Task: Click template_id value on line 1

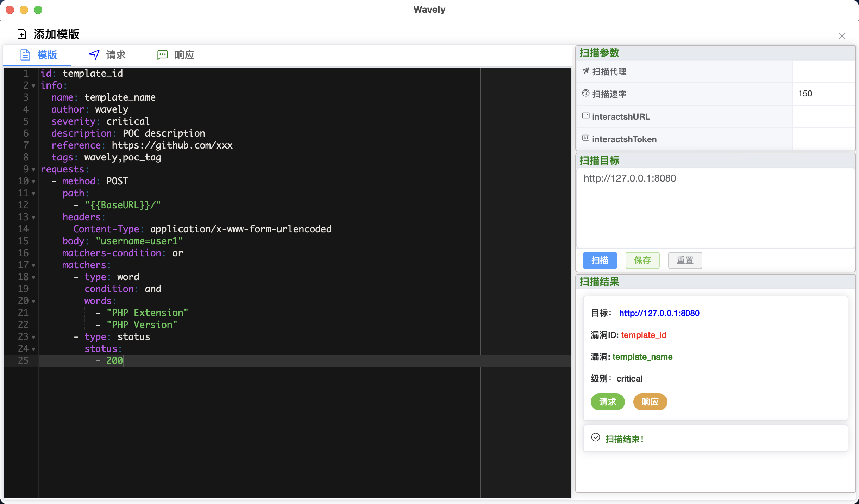Action: [x=93, y=73]
